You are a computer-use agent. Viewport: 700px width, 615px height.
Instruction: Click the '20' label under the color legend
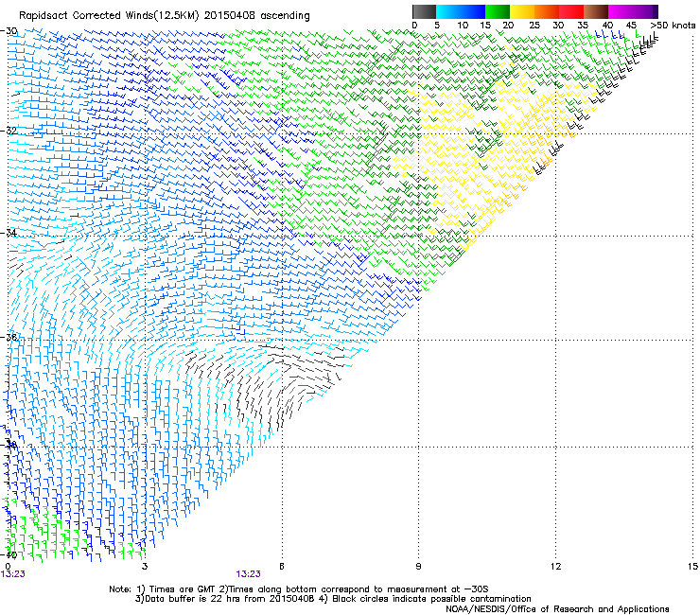click(508, 26)
